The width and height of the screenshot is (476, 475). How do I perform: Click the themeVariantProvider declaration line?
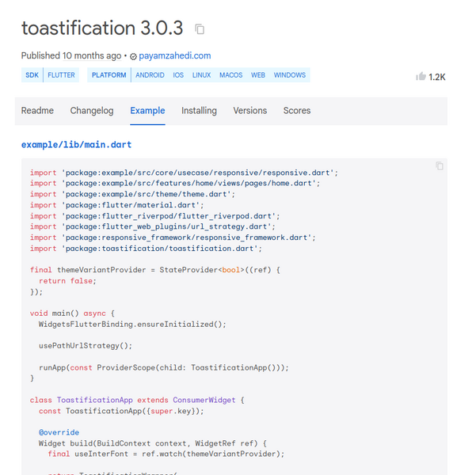pyautogui.click(x=154, y=270)
